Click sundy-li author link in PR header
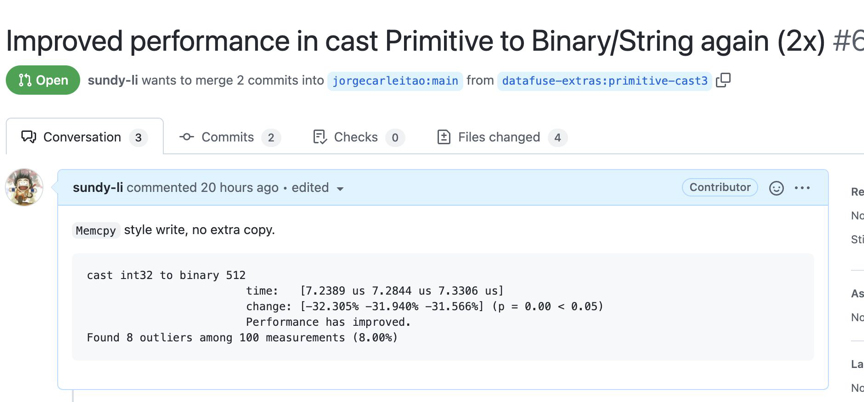This screenshot has height=402, width=864. pos(112,80)
